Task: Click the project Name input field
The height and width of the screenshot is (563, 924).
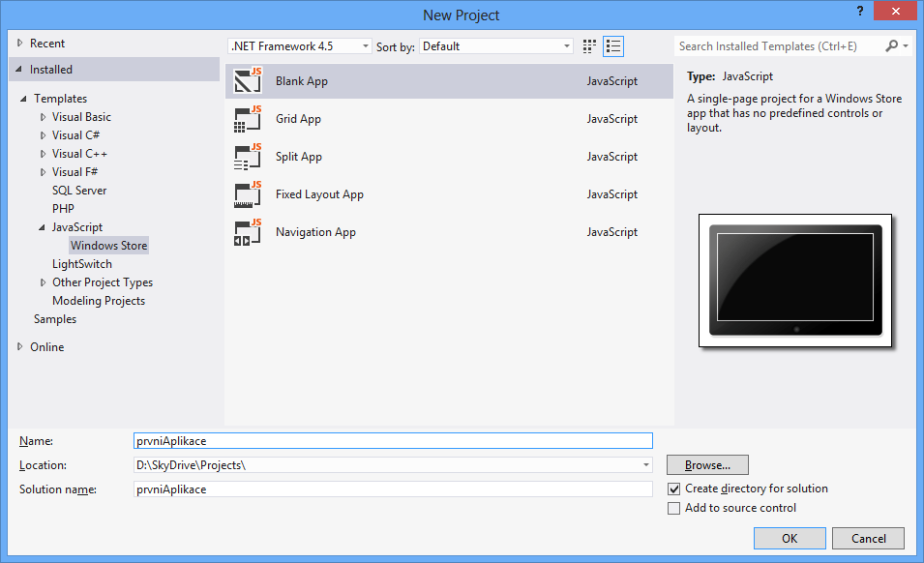Action: pos(387,440)
